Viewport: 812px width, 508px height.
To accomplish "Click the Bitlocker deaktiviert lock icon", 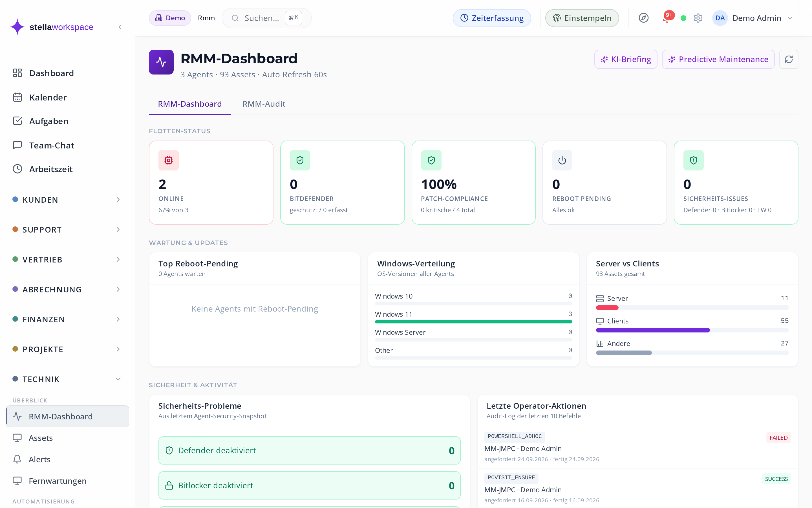I will (x=169, y=485).
